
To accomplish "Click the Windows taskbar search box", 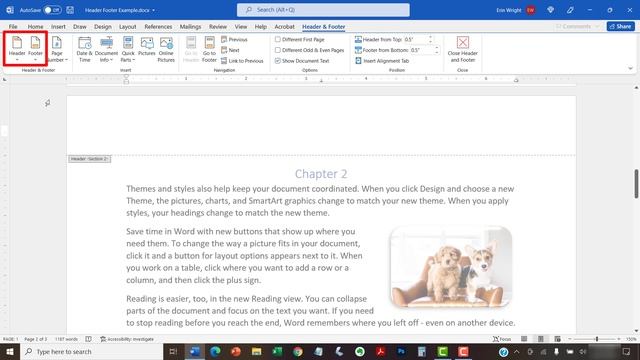I will [91, 351].
